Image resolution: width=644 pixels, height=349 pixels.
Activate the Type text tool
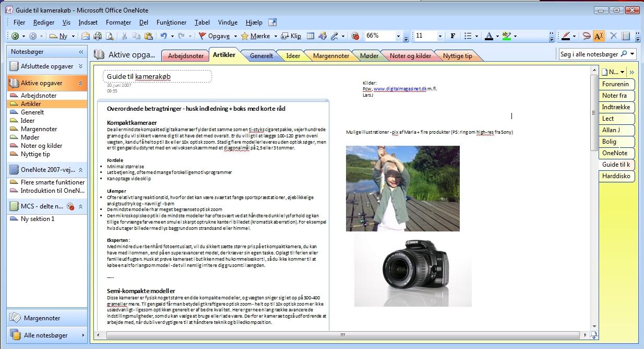pyautogui.click(x=599, y=36)
